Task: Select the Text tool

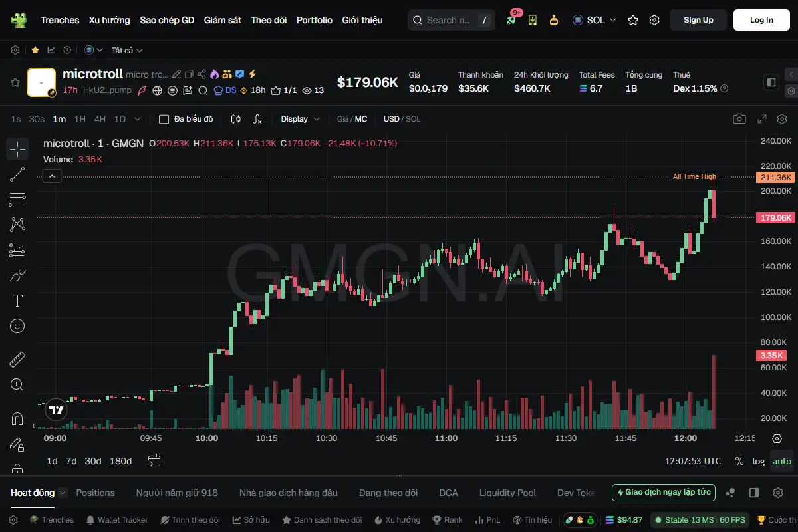Action: [17, 301]
